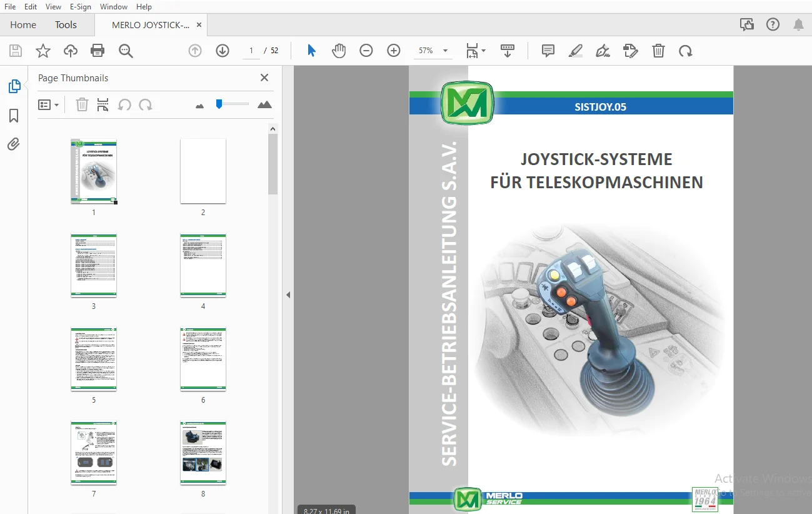Enlarge thumbnail size large mountain icon

[265, 104]
